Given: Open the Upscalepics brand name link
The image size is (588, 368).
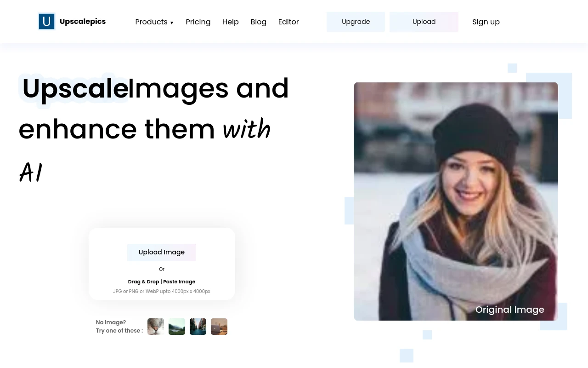Looking at the screenshot, I should pyautogui.click(x=83, y=22).
